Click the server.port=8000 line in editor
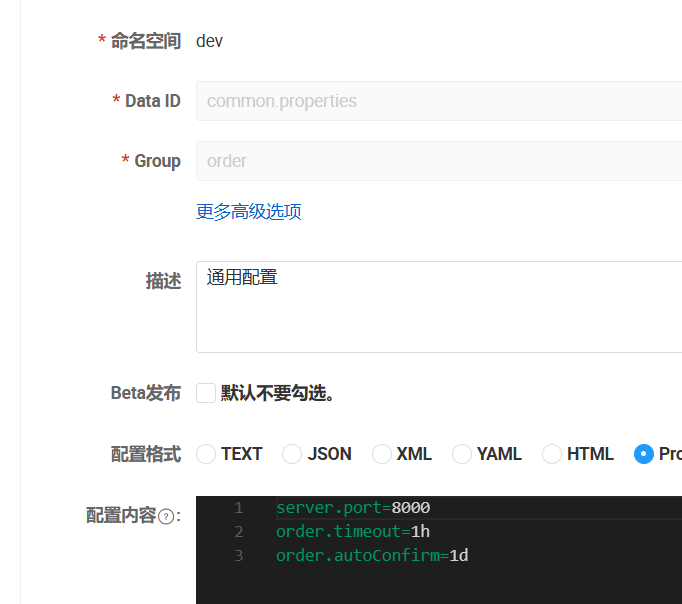The height and width of the screenshot is (604, 682). tap(353, 508)
